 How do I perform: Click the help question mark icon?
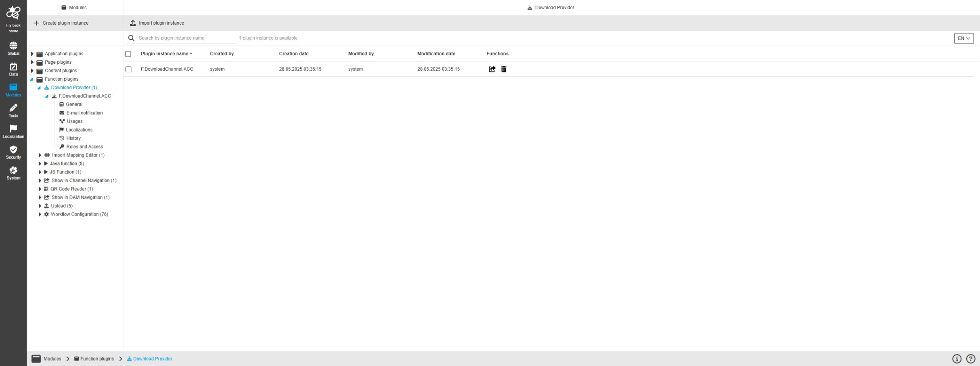971,359
